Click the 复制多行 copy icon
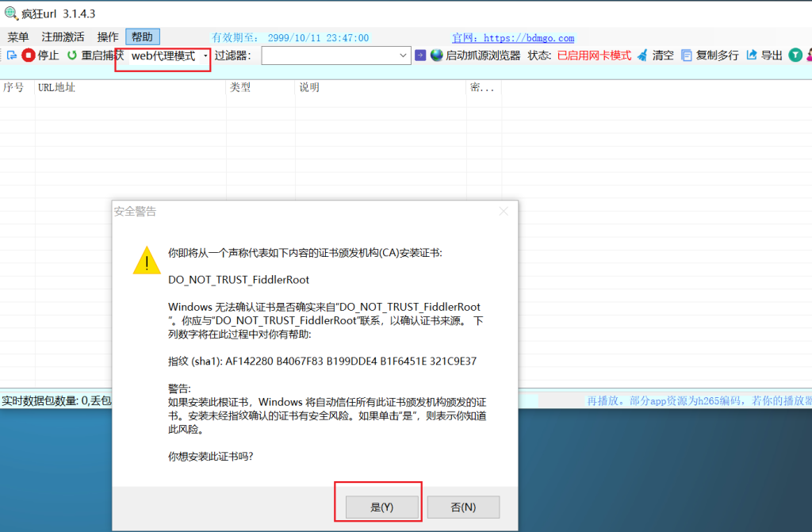812x532 pixels. click(687, 55)
